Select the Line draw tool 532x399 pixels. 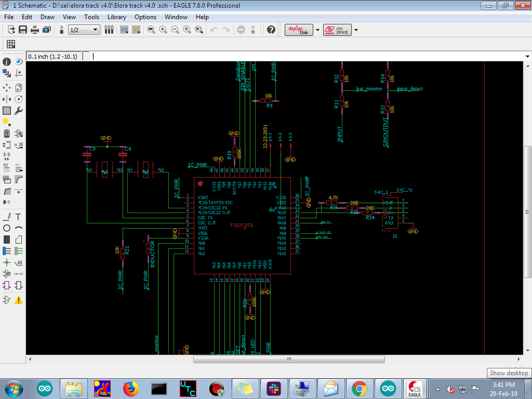6,216
